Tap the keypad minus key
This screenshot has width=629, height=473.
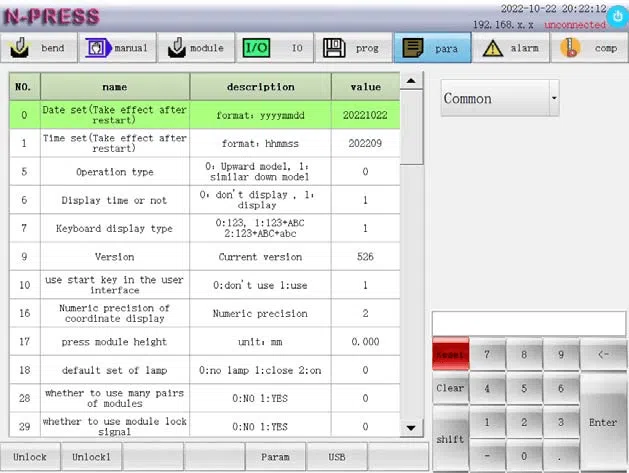pyautogui.click(x=487, y=456)
